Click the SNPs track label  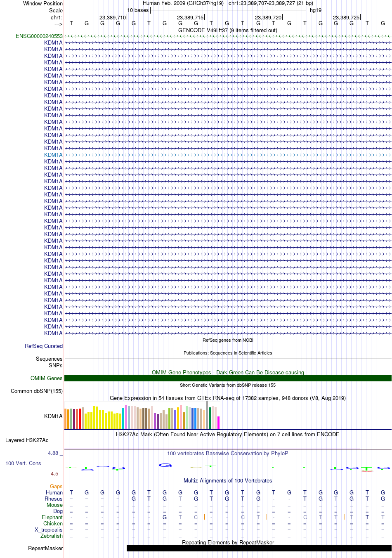pos(56,366)
